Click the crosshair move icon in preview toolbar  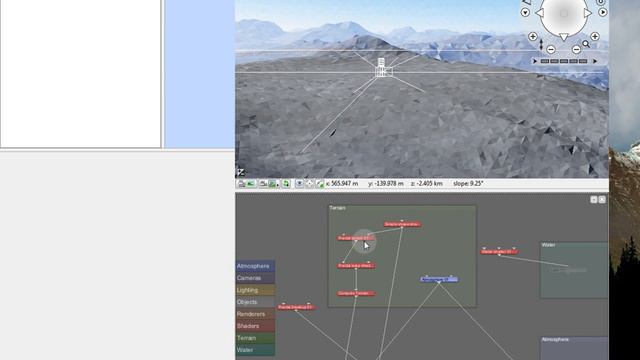point(310,184)
